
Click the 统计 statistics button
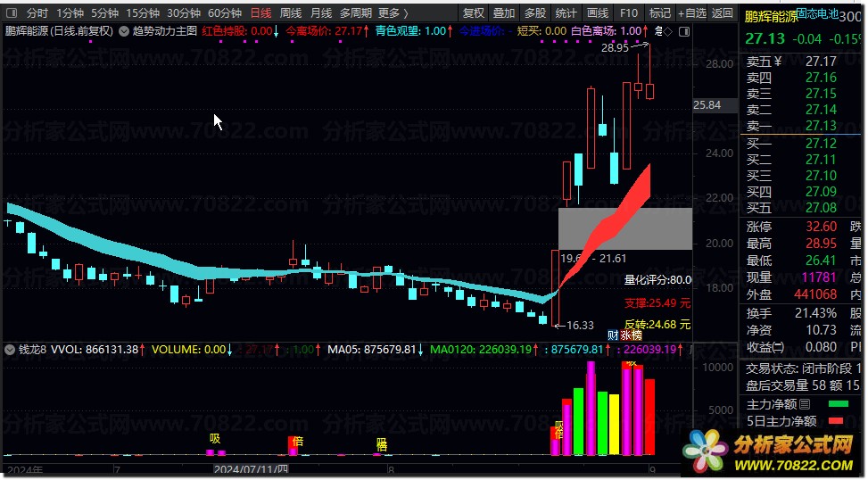coord(566,12)
